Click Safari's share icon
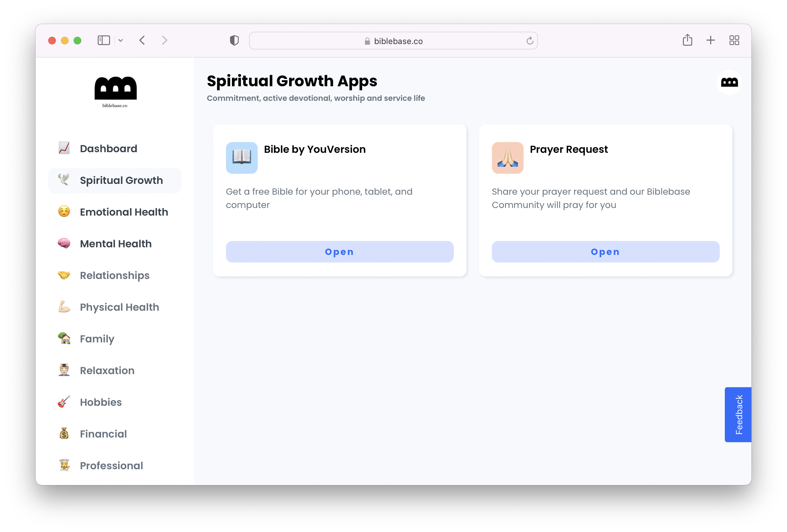Viewport: 787px width, 532px height. pos(687,40)
